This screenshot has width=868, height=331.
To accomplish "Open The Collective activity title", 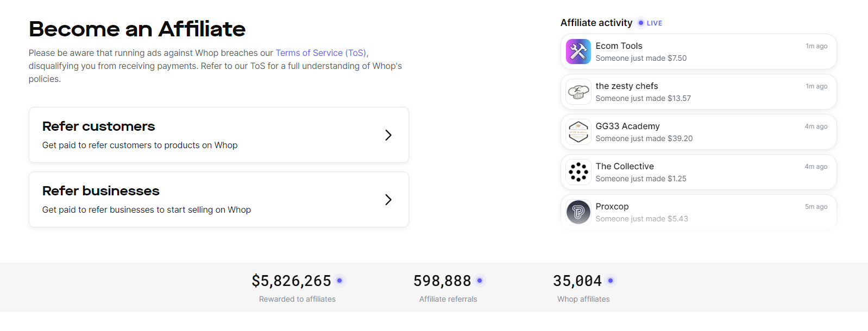I will coord(625,166).
